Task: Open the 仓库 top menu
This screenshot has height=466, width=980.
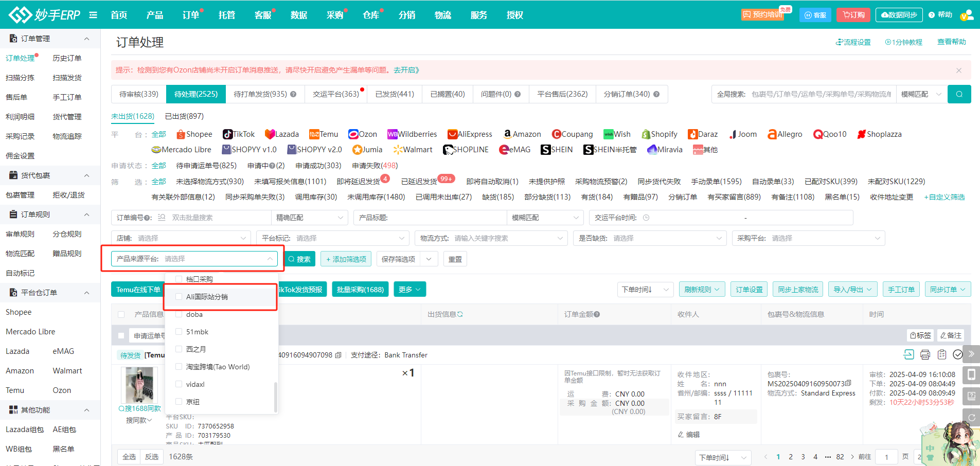Action: pos(371,15)
